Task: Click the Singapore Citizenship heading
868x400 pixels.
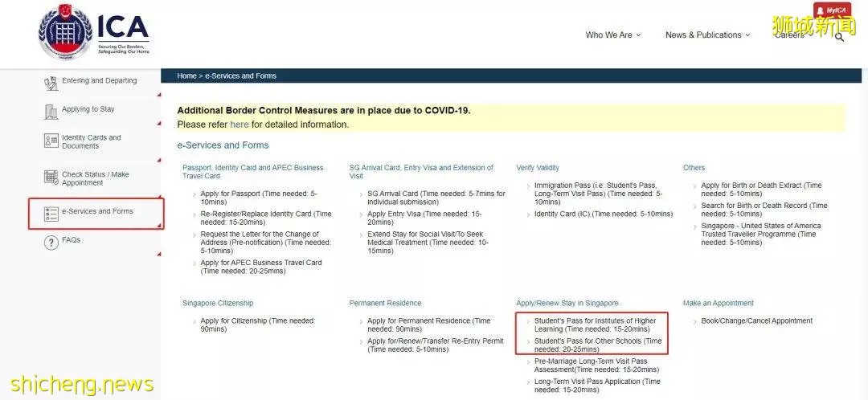Action: pyautogui.click(x=218, y=303)
